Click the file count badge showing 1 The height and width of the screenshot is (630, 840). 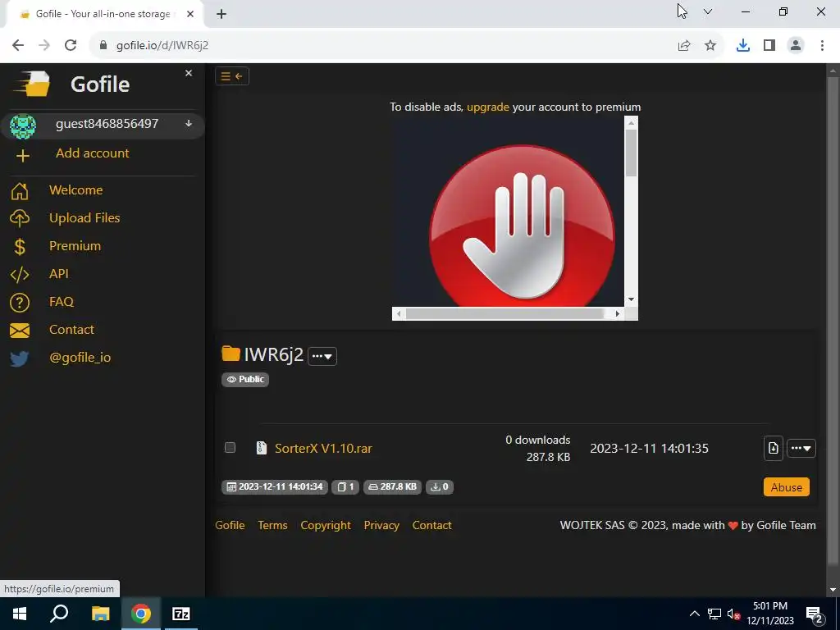345,487
